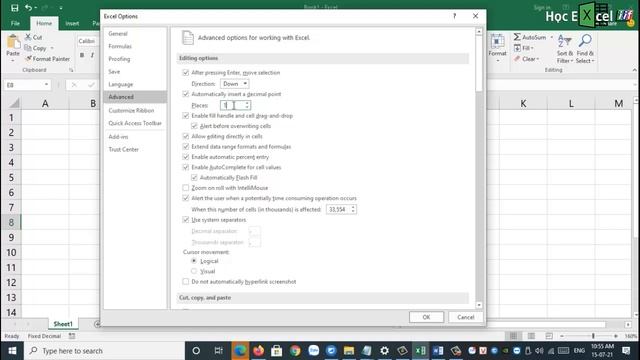Screen dimensions: 640x360
Task: Switch to Word on the taskbar
Action: click(438, 351)
